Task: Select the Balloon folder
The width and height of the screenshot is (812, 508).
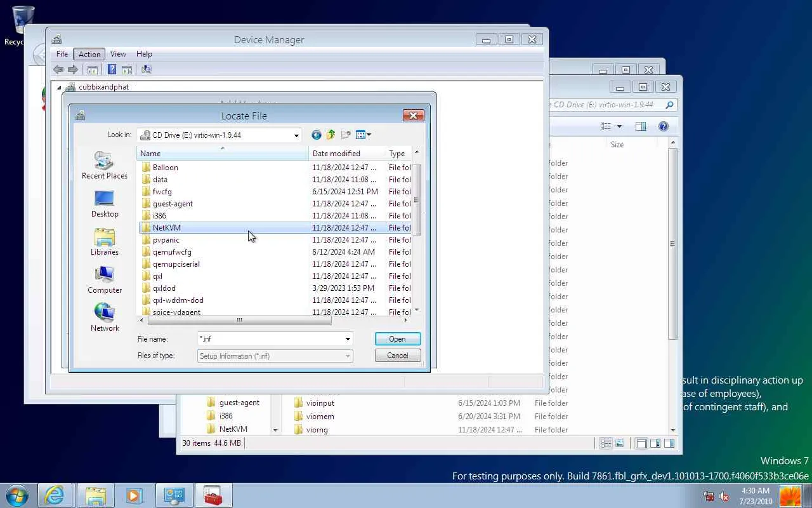Action: 165,168
